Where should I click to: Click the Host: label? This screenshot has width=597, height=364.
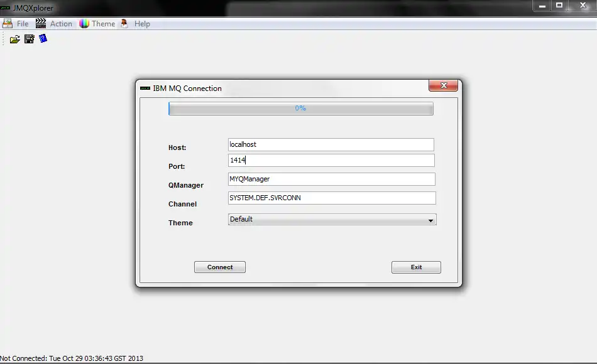[x=177, y=147]
